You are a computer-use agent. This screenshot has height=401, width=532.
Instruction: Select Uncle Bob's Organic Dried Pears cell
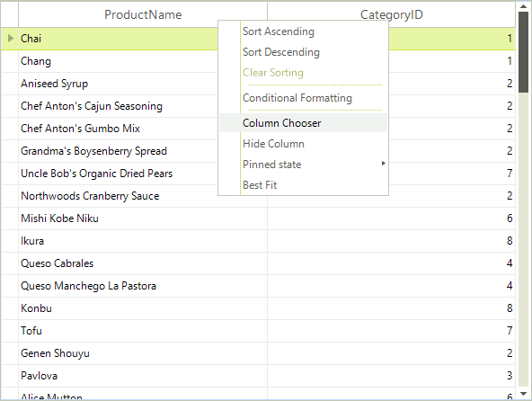(118, 174)
